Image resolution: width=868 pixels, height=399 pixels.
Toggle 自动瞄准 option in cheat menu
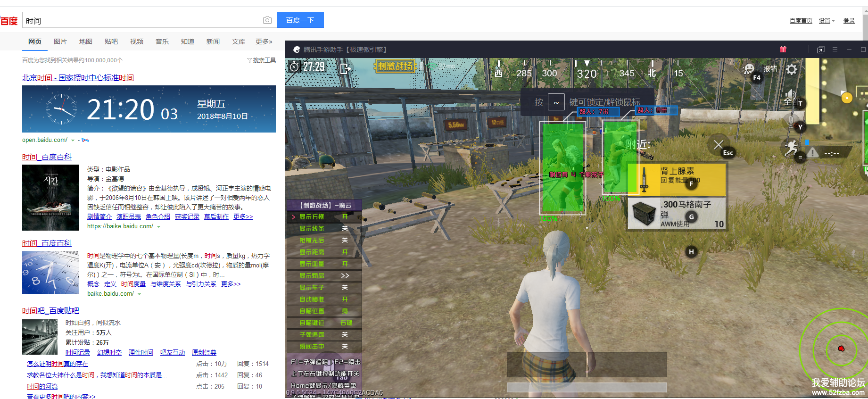[324, 299]
